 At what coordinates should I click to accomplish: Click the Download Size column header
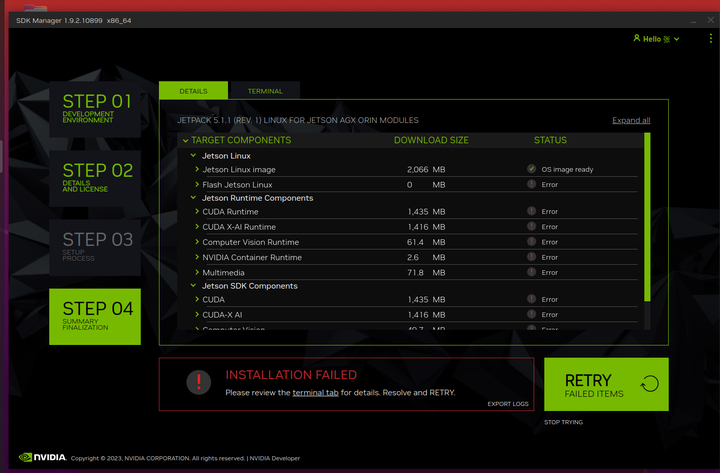[431, 140]
